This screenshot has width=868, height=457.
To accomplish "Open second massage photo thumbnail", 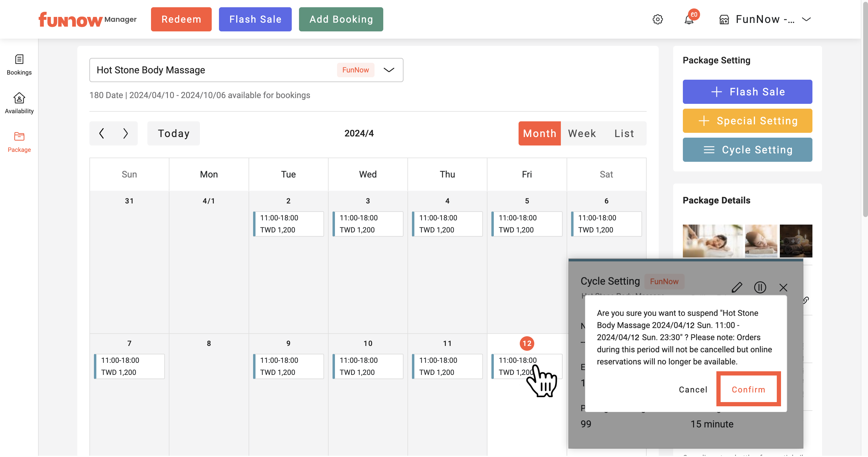I will [761, 241].
